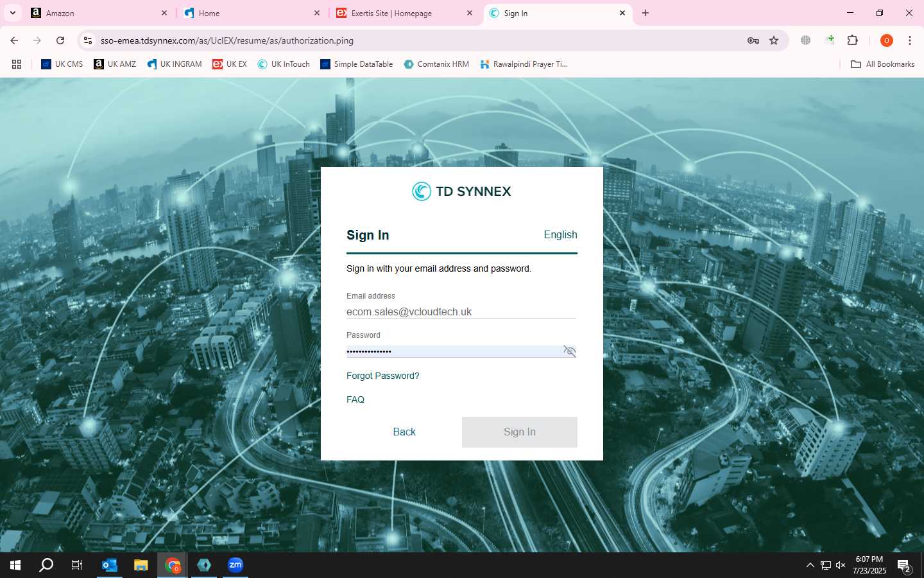The width and height of the screenshot is (924, 578).
Task: Open the apps grid shortcut
Action: [x=17, y=64]
